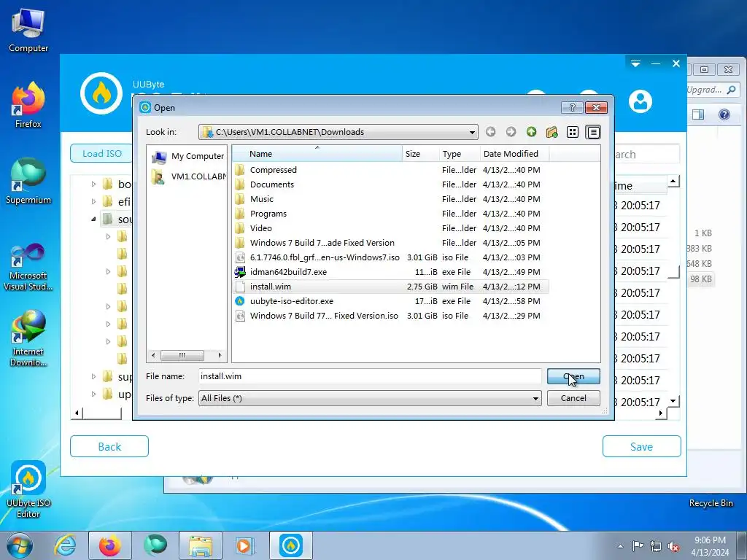Open Microsoft Visual Studio desktop shortcut
This screenshot has width=747, height=560.
[x=28, y=267]
